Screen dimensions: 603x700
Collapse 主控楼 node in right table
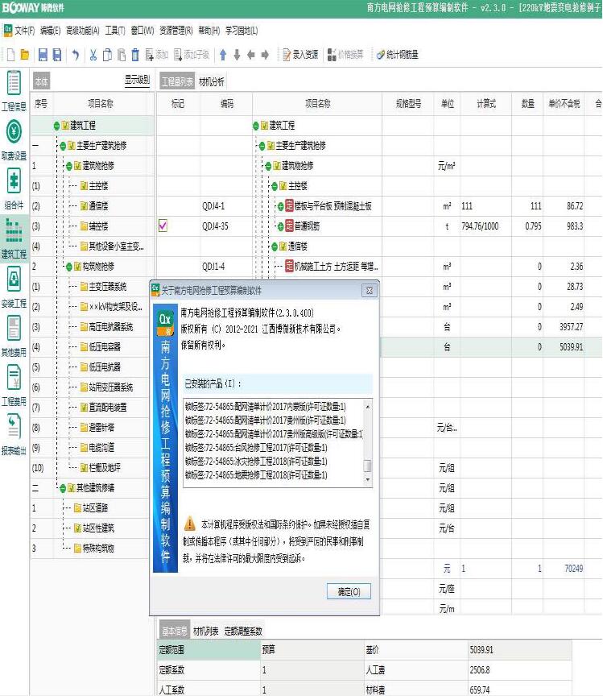275,186
